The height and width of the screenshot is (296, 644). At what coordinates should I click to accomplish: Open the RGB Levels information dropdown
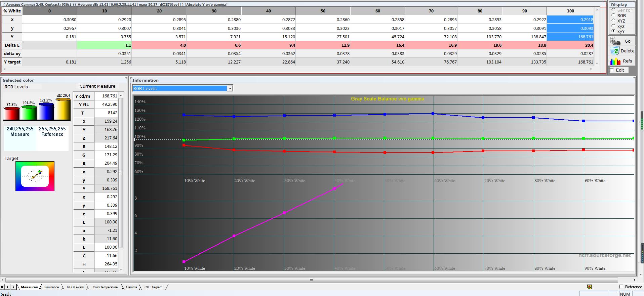(230, 88)
